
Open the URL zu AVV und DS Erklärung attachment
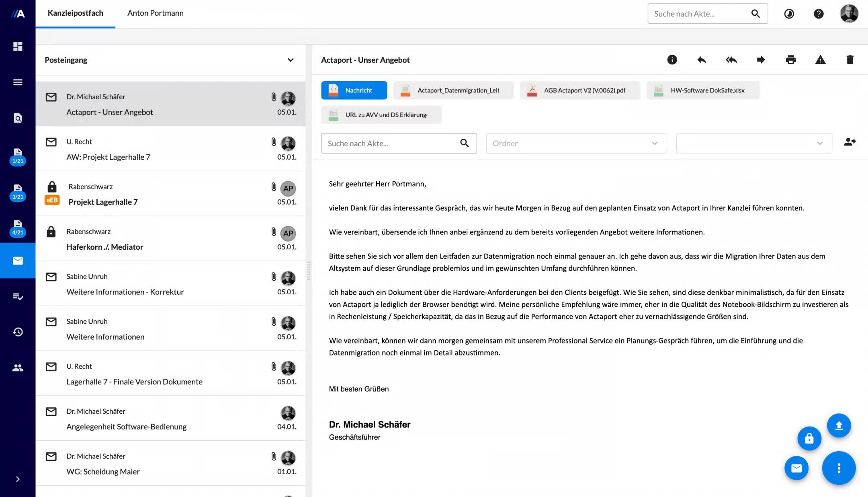coord(381,115)
